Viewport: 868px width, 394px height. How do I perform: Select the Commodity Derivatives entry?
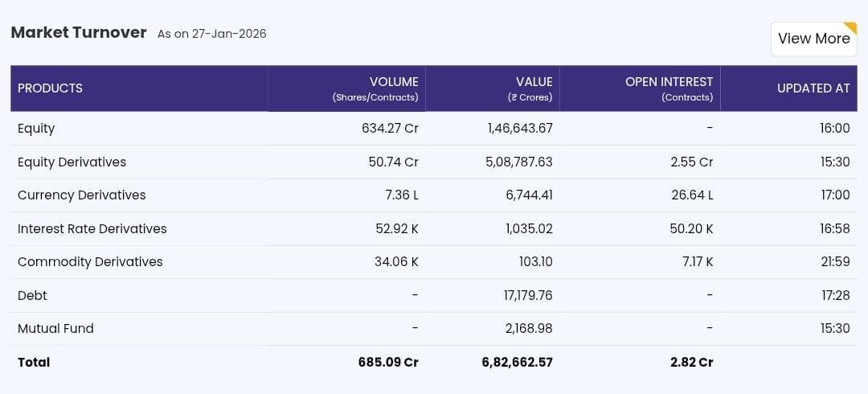coord(90,262)
